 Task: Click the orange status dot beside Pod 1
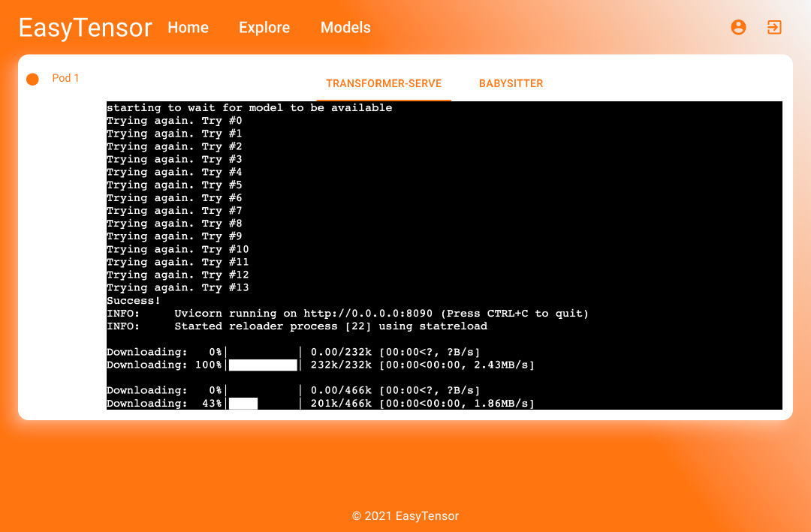point(32,80)
